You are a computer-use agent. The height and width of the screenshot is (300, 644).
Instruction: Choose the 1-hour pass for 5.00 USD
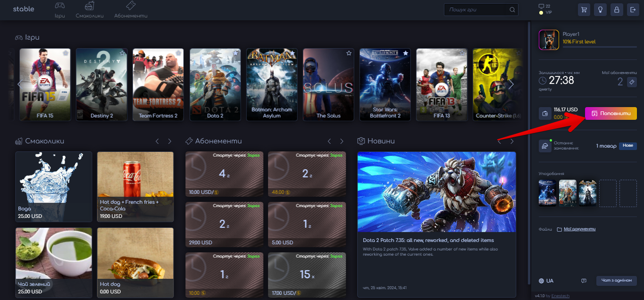pyautogui.click(x=307, y=225)
